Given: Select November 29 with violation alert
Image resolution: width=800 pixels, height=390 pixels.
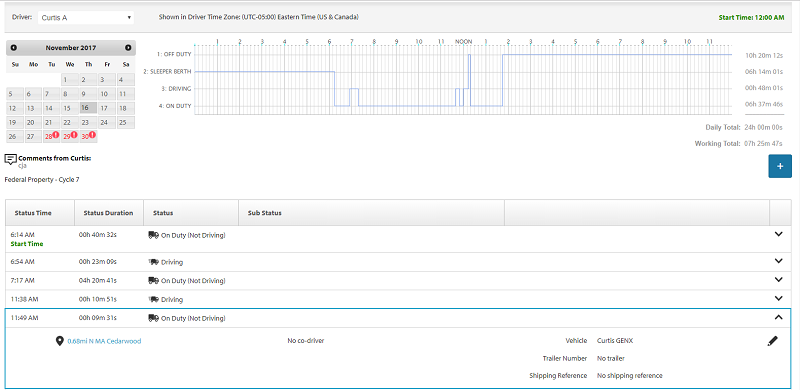Looking at the screenshot, I should point(70,136).
